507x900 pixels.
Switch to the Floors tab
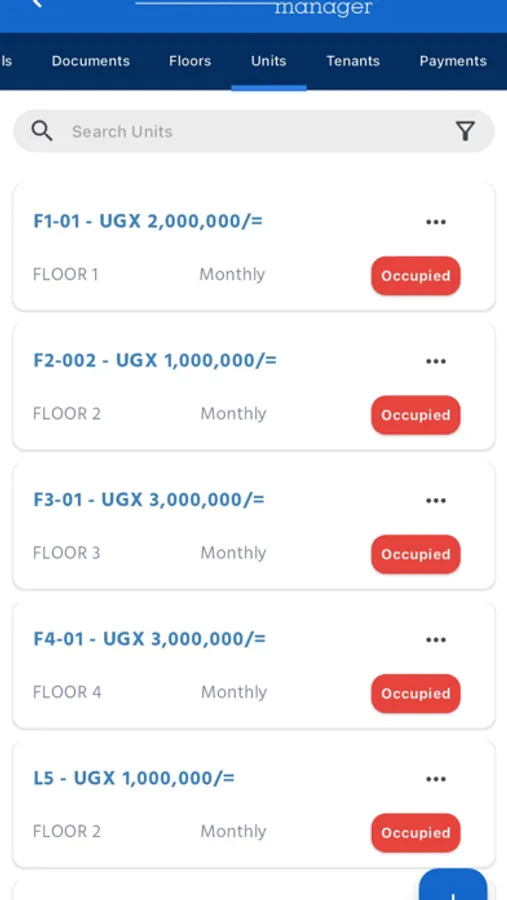pyautogui.click(x=190, y=61)
